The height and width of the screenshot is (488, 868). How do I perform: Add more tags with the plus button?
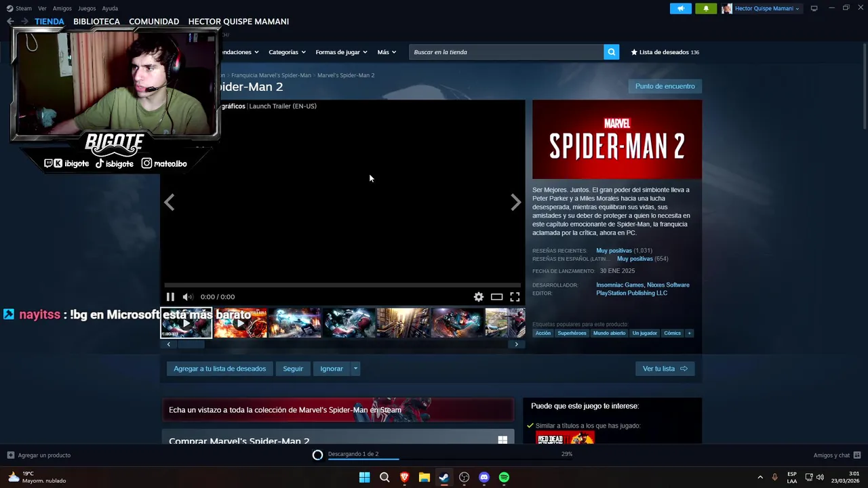tap(689, 333)
